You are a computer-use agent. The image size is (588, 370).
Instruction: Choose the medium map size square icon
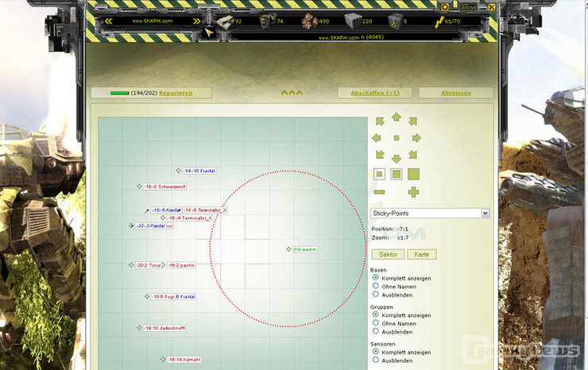(x=397, y=174)
